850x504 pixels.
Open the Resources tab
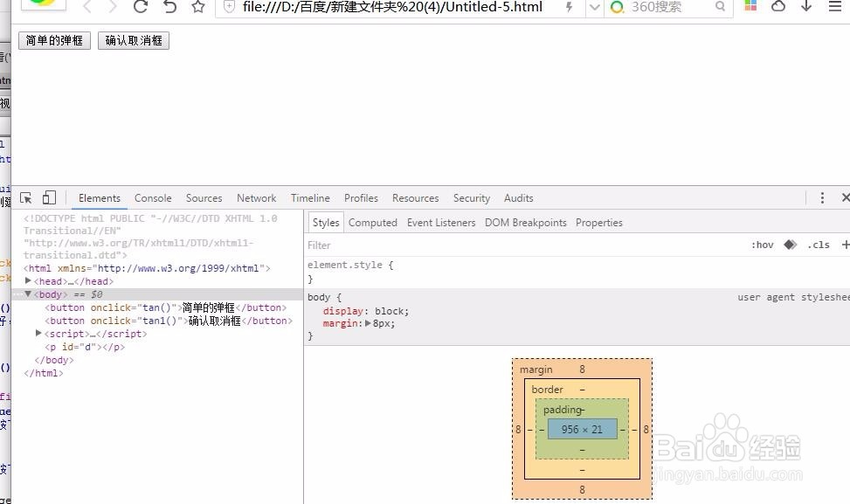pyautogui.click(x=415, y=198)
